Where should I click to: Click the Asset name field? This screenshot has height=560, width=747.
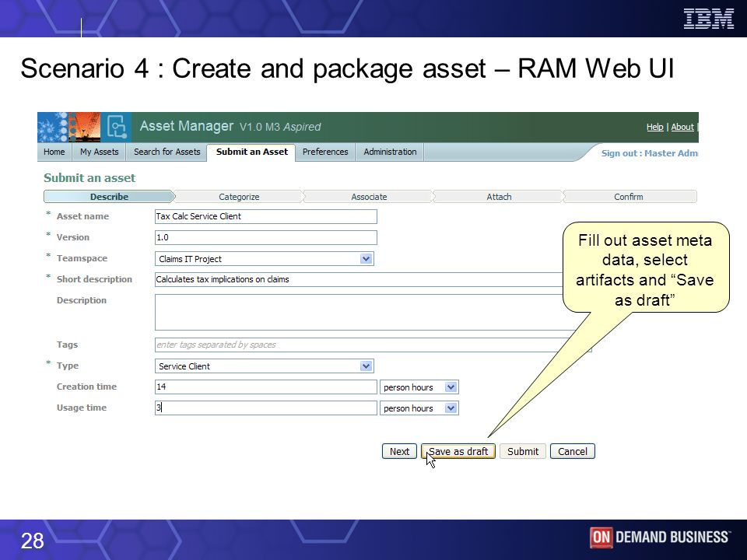[x=266, y=216]
